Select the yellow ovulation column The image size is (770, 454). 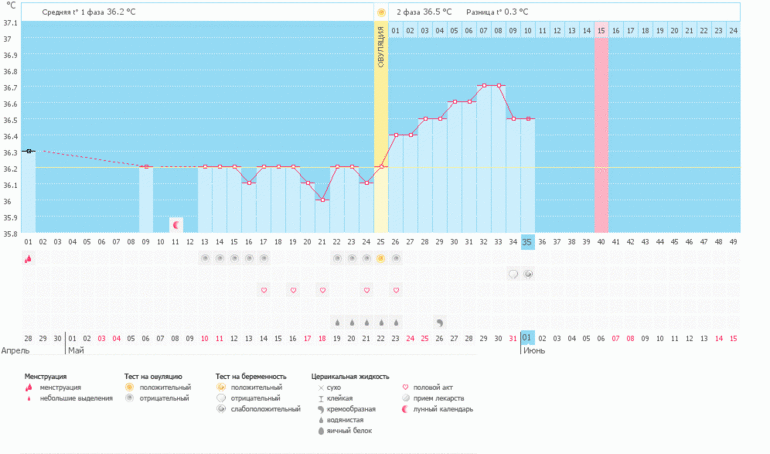(x=381, y=130)
